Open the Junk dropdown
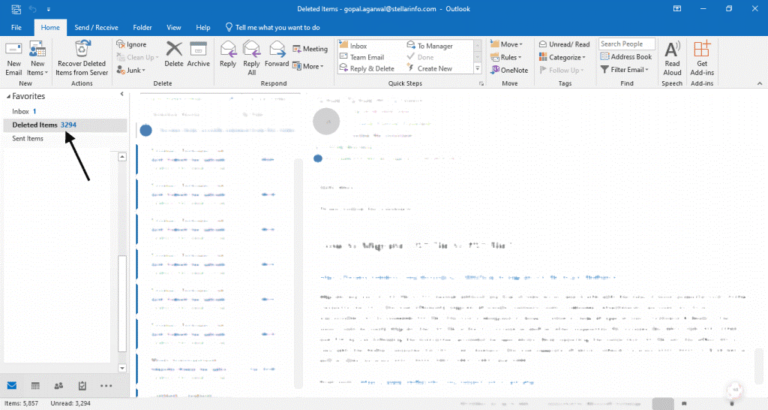768x410 pixels. tap(131, 70)
